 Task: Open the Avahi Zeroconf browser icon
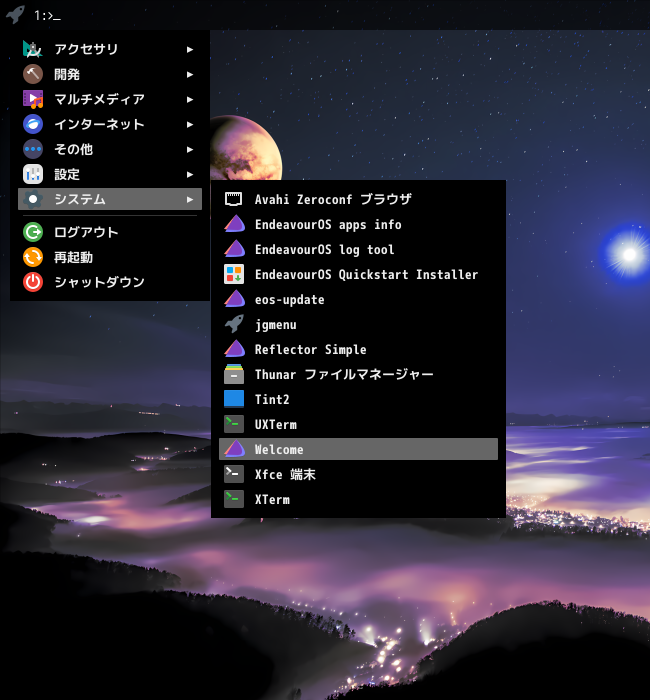coord(233,199)
